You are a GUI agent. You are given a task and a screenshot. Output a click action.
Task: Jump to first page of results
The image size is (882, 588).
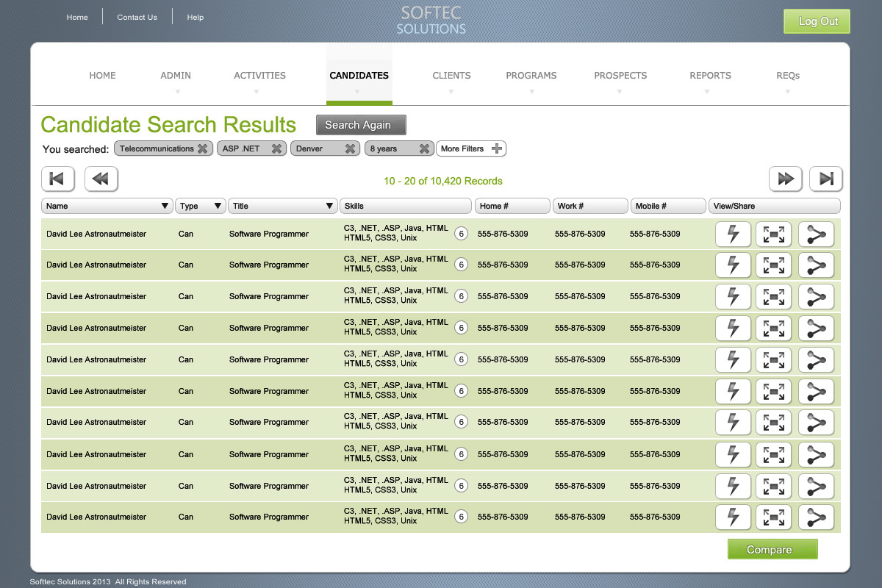point(57,179)
